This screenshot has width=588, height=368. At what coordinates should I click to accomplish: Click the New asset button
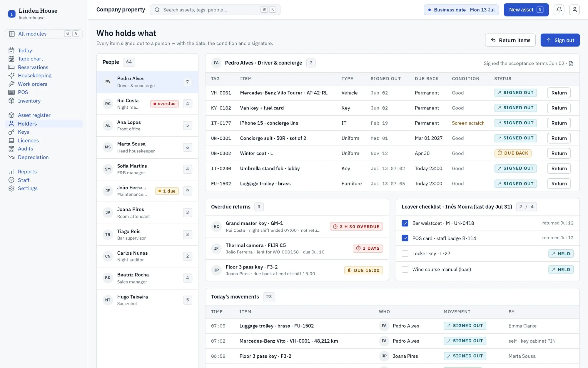(x=526, y=10)
